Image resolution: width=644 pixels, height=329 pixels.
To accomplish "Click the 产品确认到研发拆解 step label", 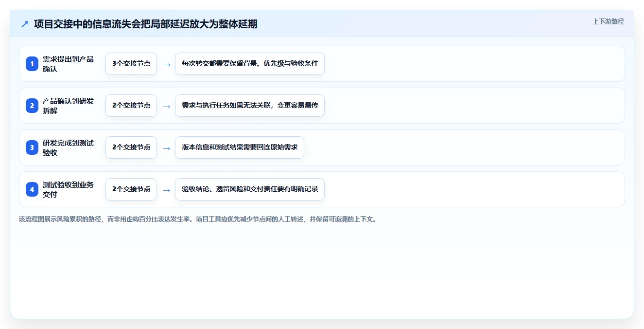I will click(69, 106).
